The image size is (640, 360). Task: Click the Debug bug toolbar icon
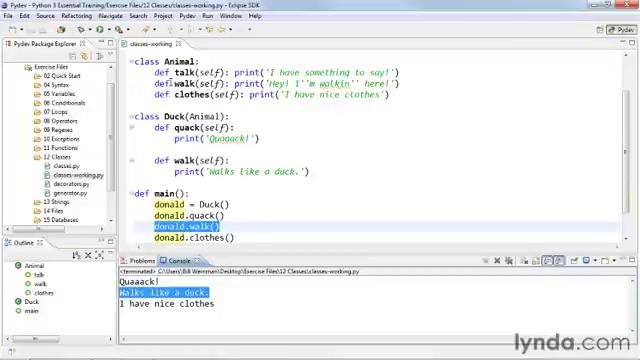coord(81,29)
